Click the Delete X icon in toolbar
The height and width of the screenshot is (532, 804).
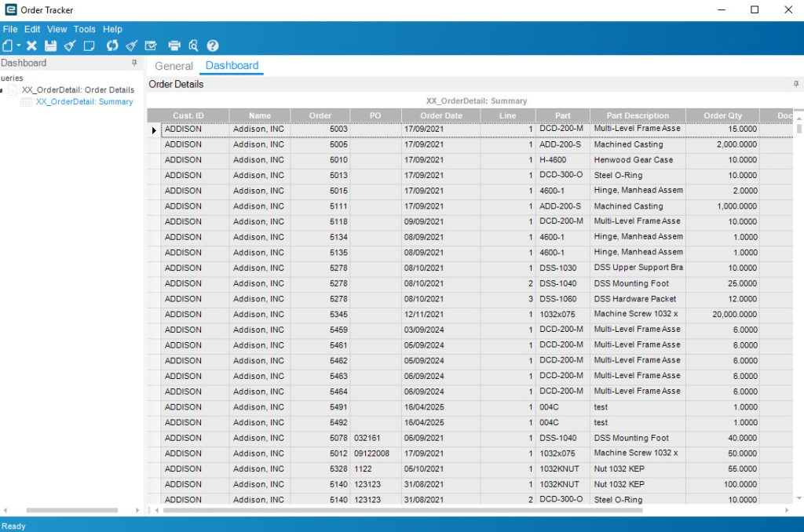pyautogui.click(x=32, y=46)
